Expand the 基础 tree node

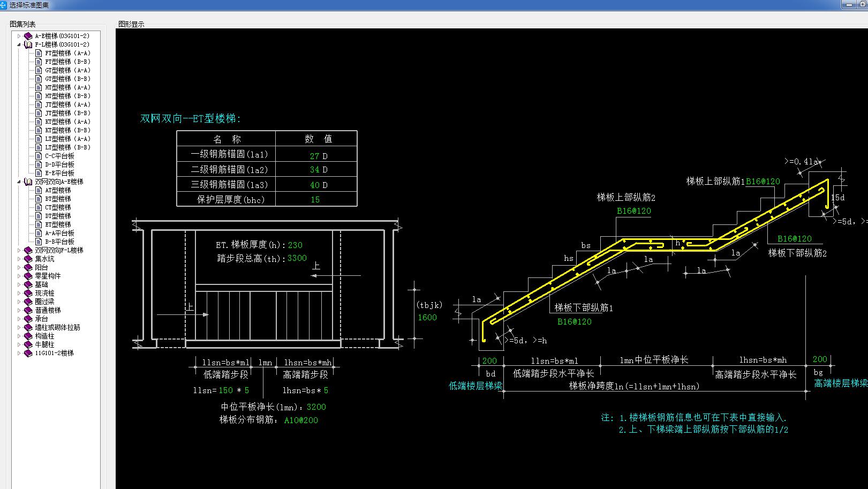pyautogui.click(x=19, y=284)
